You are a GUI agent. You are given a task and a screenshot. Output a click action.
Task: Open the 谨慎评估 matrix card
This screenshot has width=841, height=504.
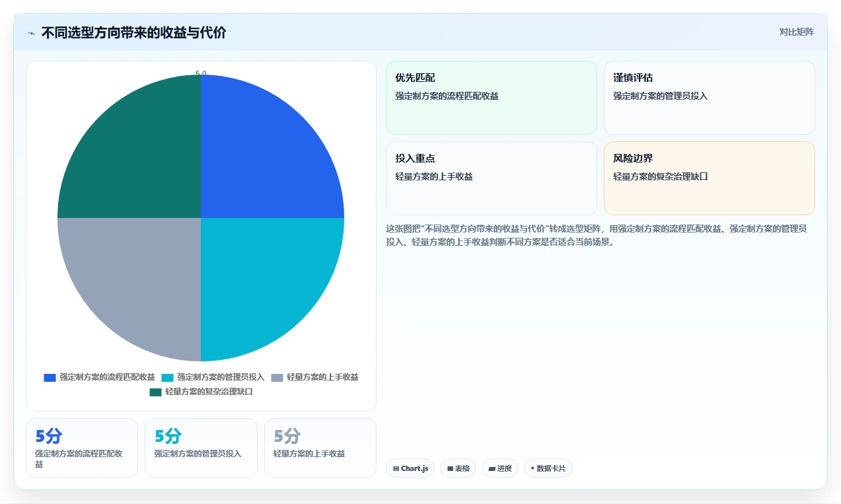tap(710, 98)
